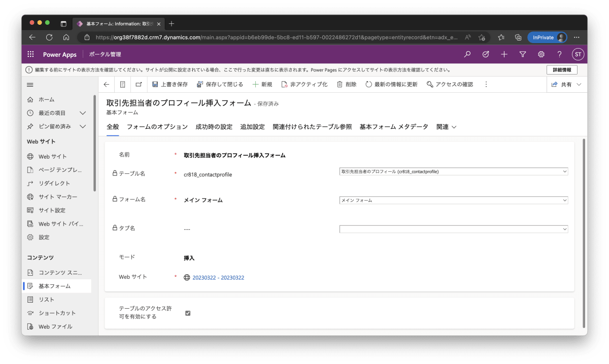Viewport: 609px width, 364px height.
Task: Switch to 基本フォーム メタデータ tab
Action: point(394,127)
